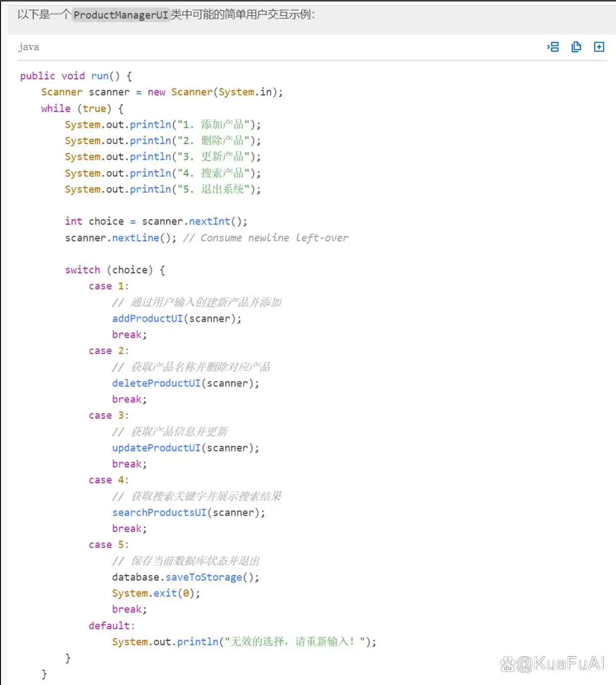Click the java language label
This screenshot has height=685, width=616.
click(29, 47)
